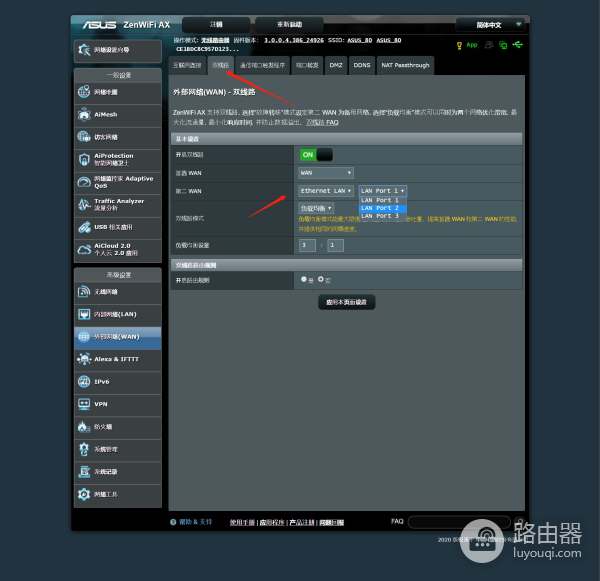Image resolution: width=600 pixels, height=581 pixels.
Task: Open the VPN monitor icon
Action: (84, 404)
